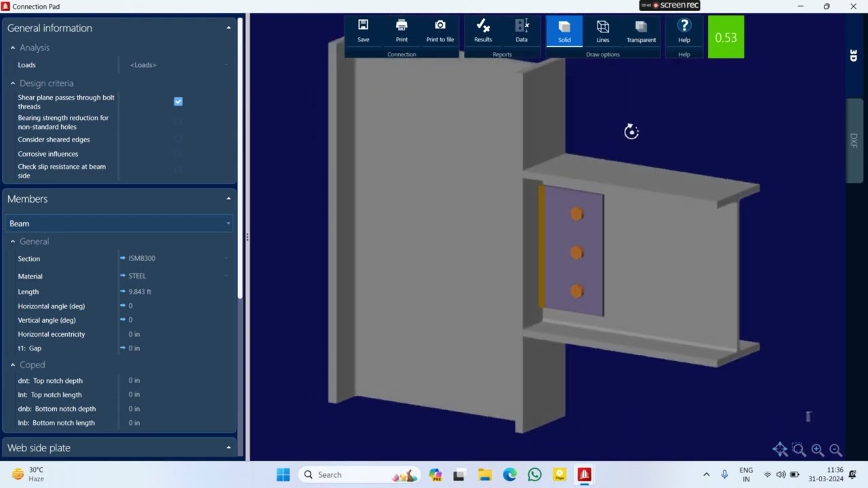The image size is (868, 488).
Task: Click the Draw options group label
Action: [x=603, y=54]
